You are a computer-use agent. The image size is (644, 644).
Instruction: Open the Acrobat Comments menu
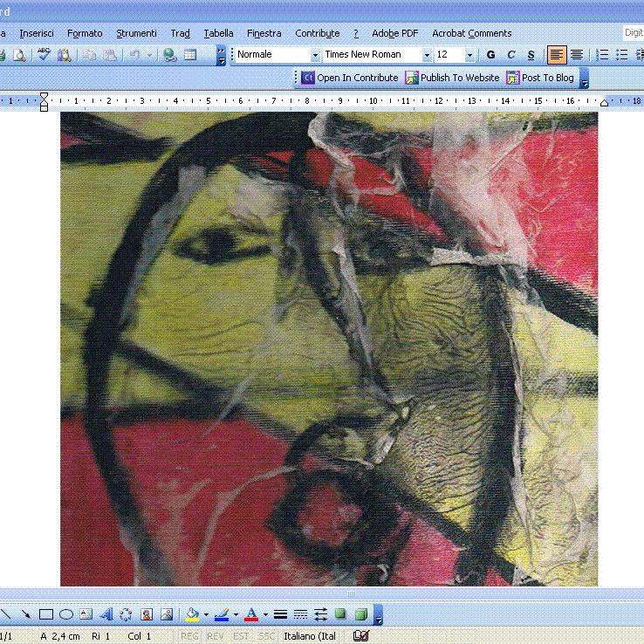tap(471, 33)
